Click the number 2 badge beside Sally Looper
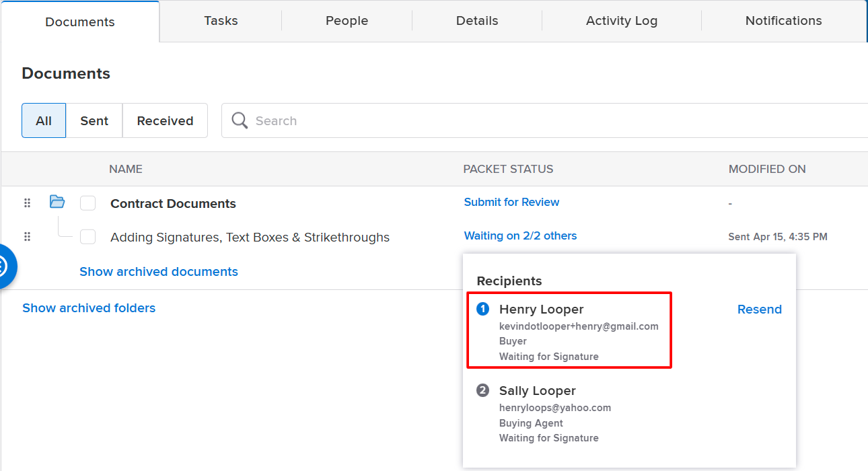The width and height of the screenshot is (868, 471). (482, 390)
